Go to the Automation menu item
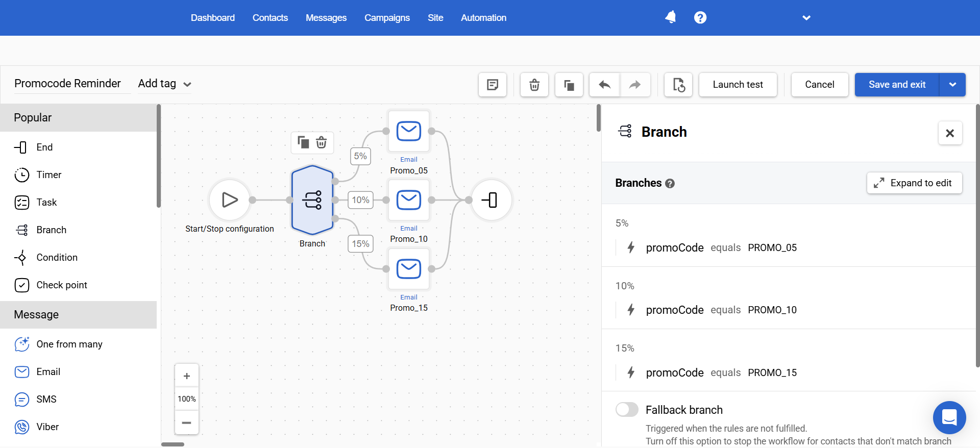 (483, 18)
